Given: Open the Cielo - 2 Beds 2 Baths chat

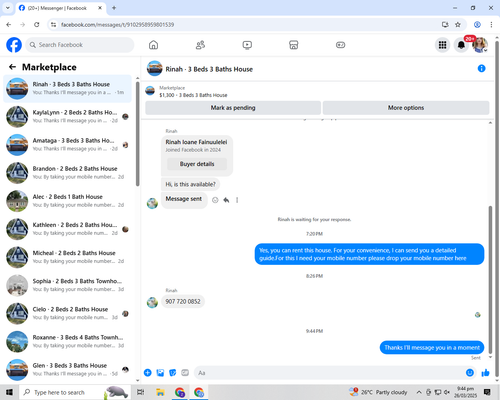Looking at the screenshot, I should coord(67,313).
